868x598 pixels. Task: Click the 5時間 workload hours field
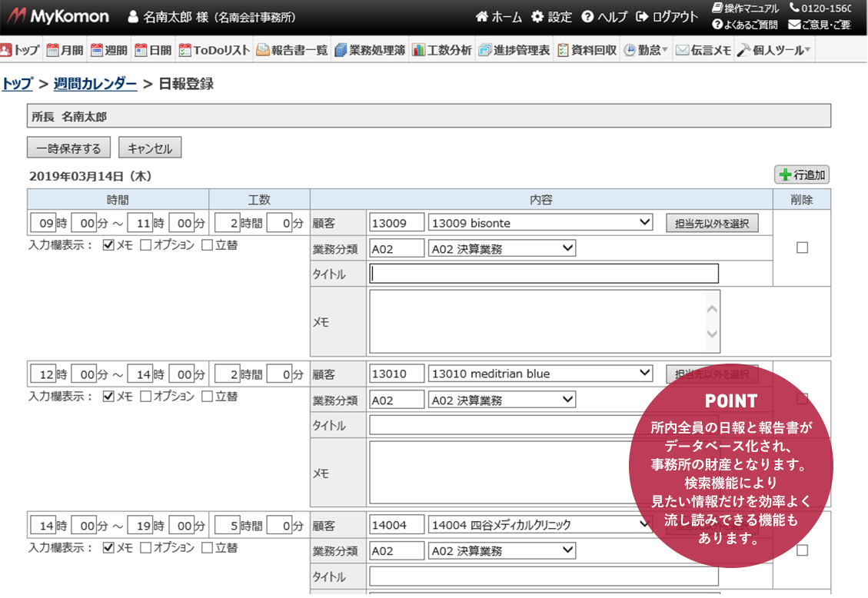pos(227,526)
